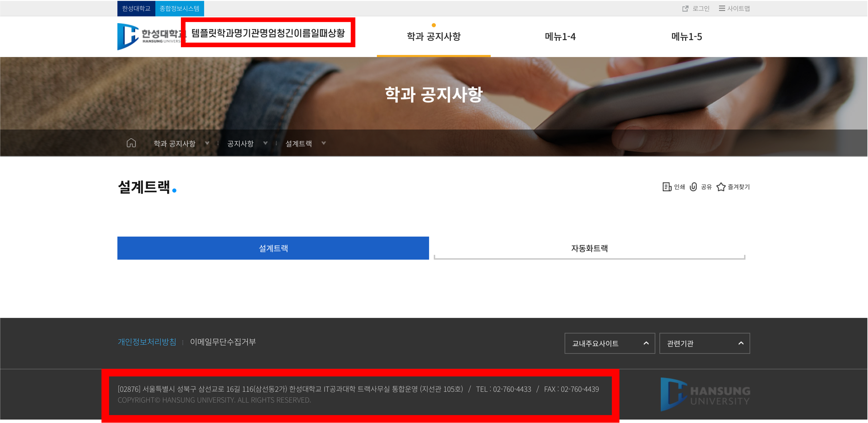Open the 교내주요사이트 footer dropdown

pos(610,344)
